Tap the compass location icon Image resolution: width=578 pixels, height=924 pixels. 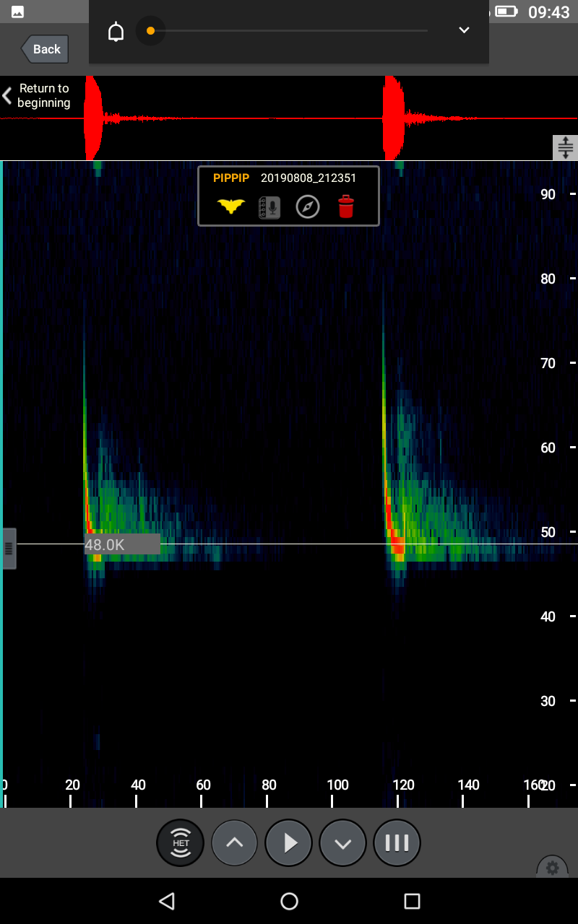pyautogui.click(x=308, y=207)
